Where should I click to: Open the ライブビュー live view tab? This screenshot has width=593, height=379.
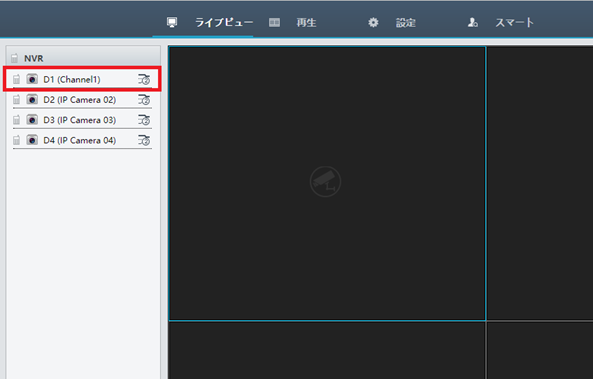click(x=224, y=23)
